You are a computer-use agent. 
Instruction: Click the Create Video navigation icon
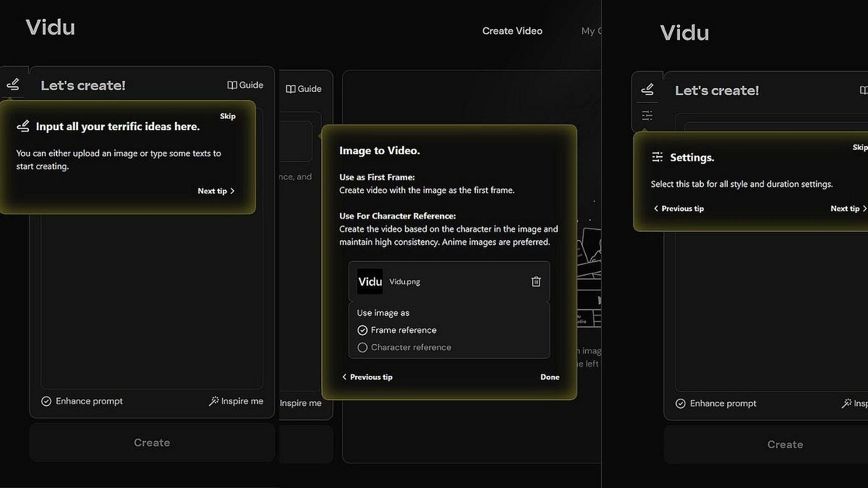[x=511, y=30]
